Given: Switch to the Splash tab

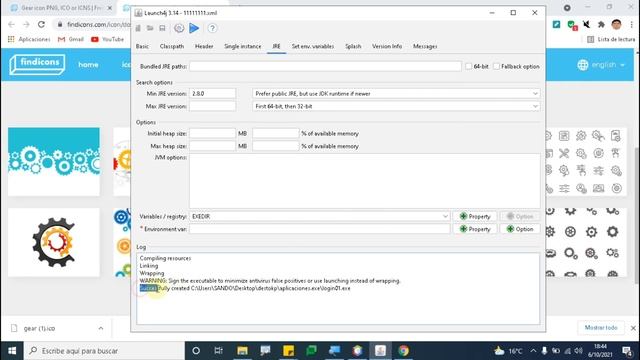Looking at the screenshot, I should [x=353, y=47].
